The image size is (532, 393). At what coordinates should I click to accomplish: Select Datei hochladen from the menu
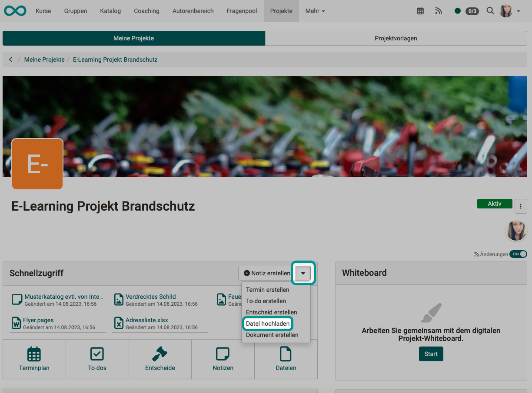(x=268, y=324)
